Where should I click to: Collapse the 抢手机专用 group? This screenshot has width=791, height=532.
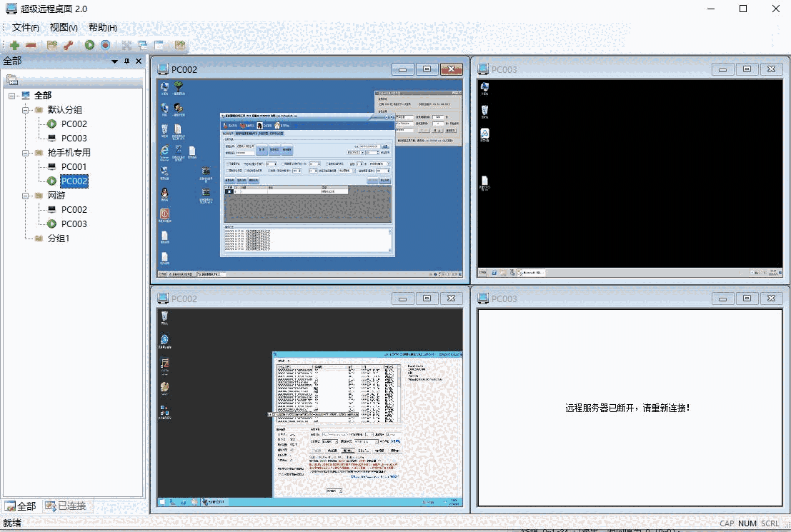tap(25, 152)
